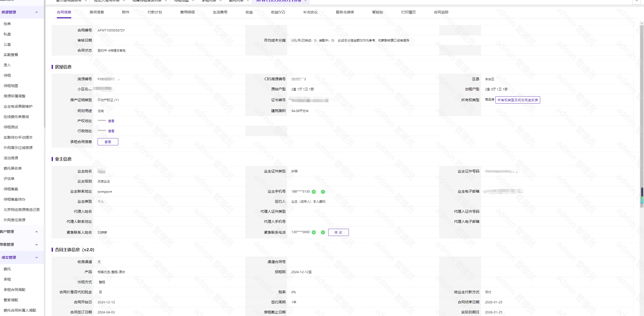The height and width of the screenshot is (316, 644).
Task: Open 委托 under 成交管理
Action: pos(7,269)
